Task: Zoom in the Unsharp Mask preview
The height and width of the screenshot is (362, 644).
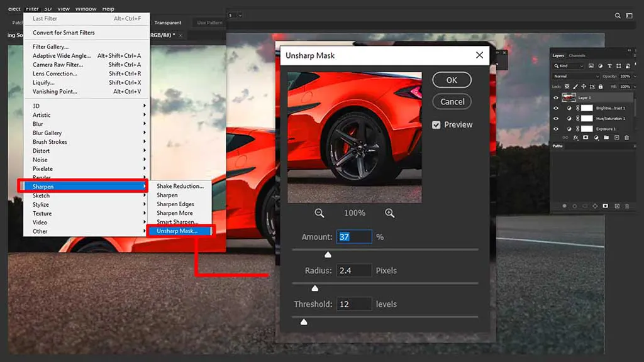Action: (390, 213)
